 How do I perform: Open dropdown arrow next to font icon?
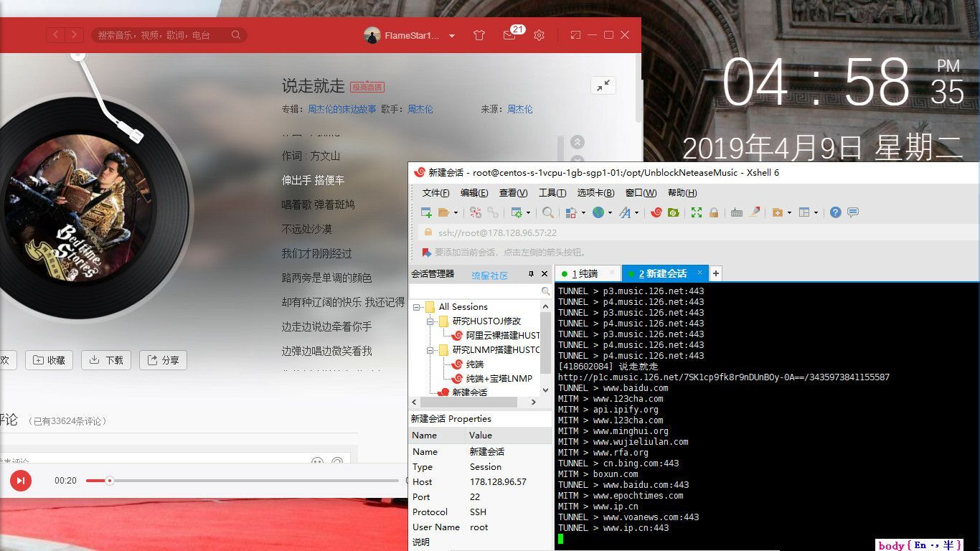click(636, 213)
